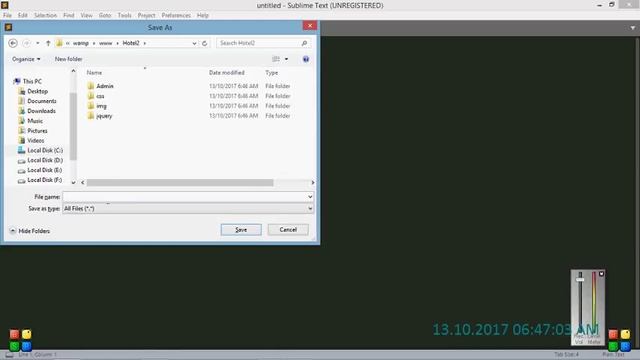Open the Goto menu
Image resolution: width=640 pixels, height=360 pixels.
click(105, 15)
